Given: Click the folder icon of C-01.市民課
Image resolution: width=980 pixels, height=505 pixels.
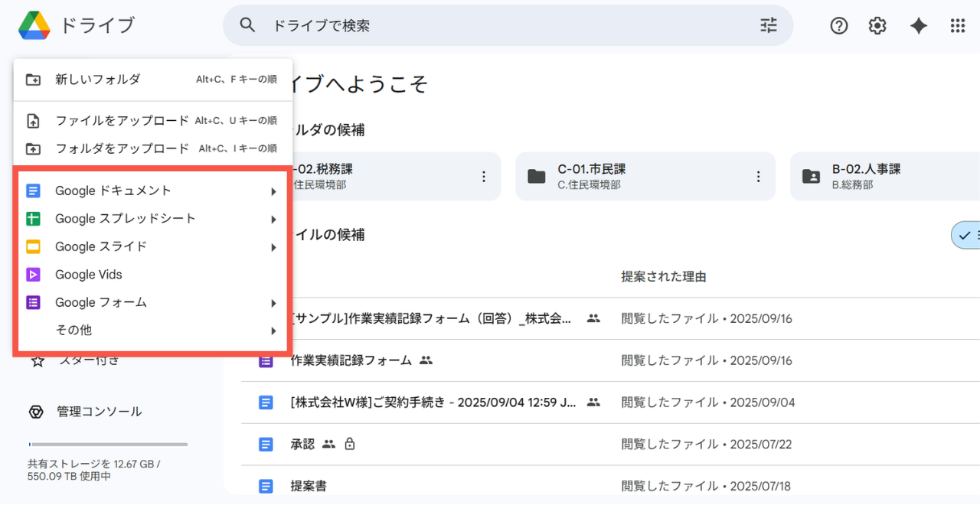Looking at the screenshot, I should click(537, 177).
